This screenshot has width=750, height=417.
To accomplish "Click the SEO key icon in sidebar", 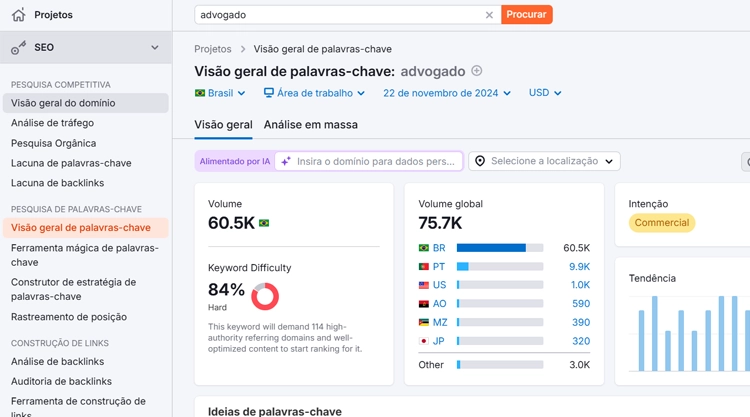I will [19, 47].
